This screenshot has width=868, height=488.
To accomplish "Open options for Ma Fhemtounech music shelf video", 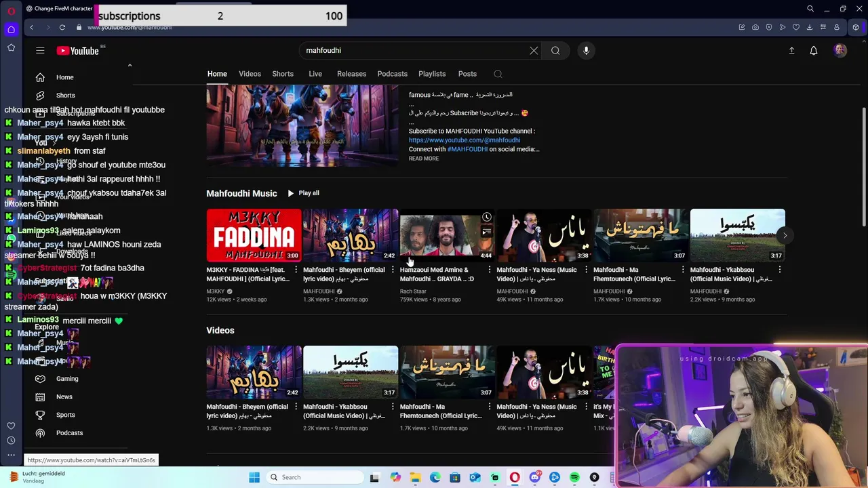I will point(683,270).
